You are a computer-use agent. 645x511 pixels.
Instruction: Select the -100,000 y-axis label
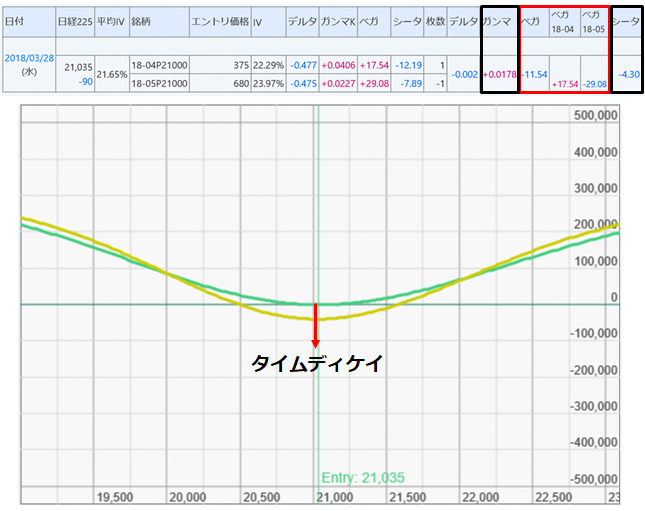coord(594,333)
